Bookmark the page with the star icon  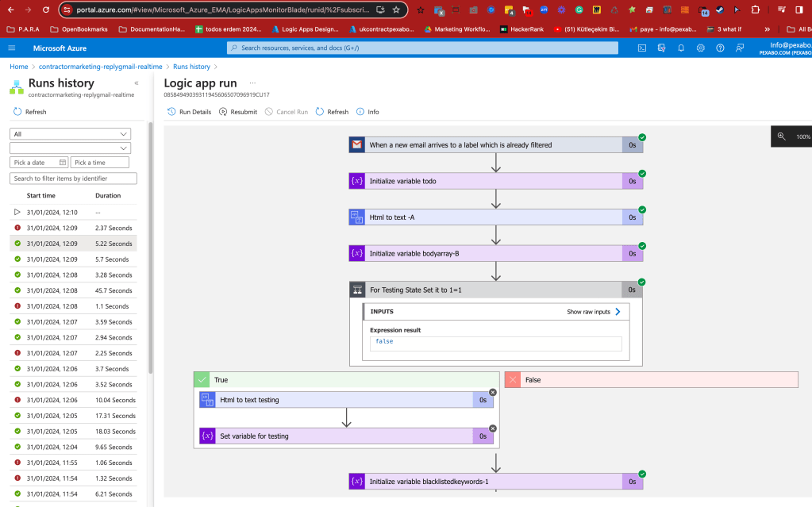click(x=396, y=10)
